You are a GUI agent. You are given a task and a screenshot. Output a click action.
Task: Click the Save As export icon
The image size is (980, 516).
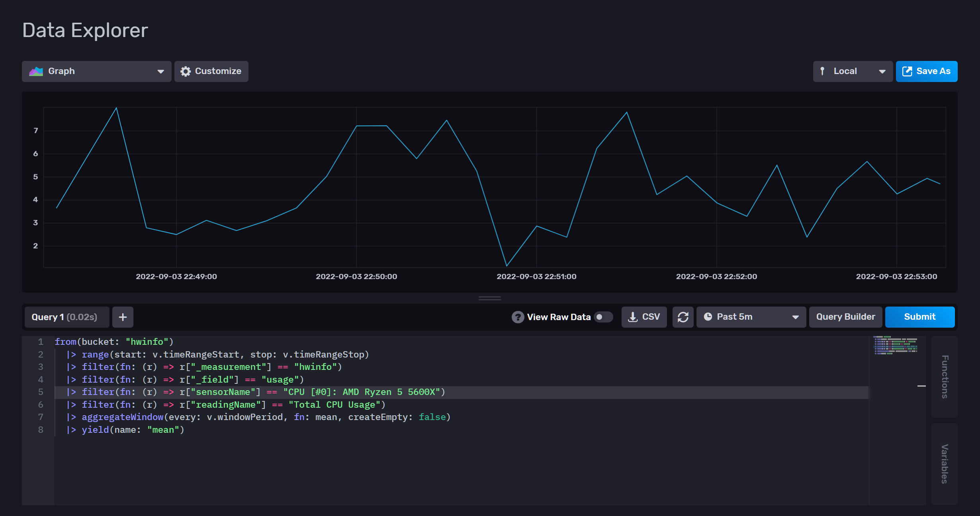click(x=907, y=71)
